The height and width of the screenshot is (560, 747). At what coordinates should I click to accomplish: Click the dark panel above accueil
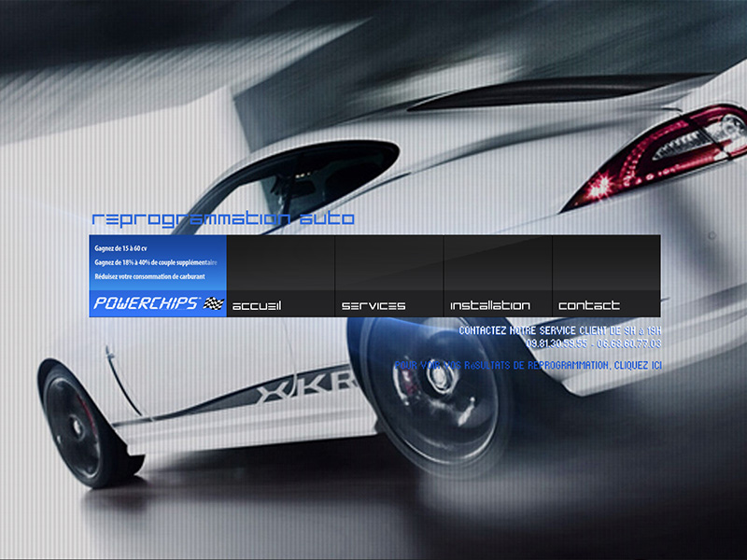280,262
